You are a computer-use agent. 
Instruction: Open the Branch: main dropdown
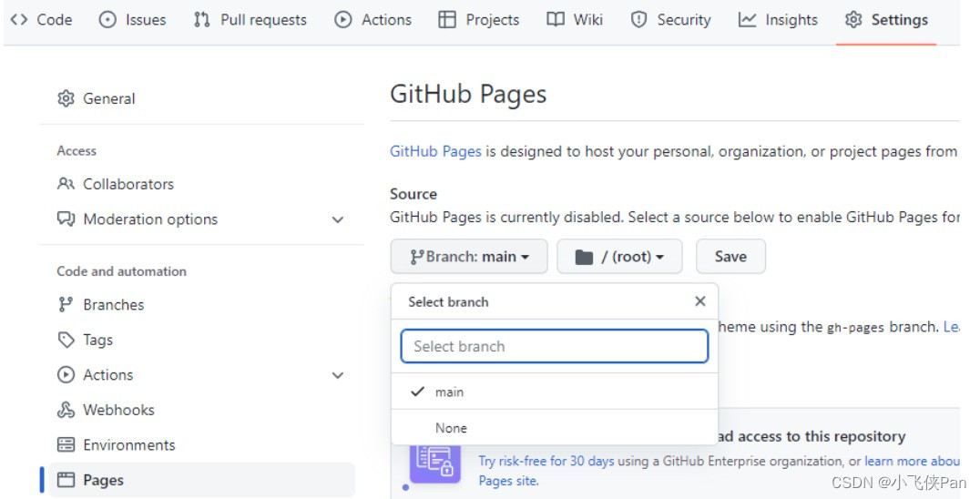pyautogui.click(x=469, y=257)
